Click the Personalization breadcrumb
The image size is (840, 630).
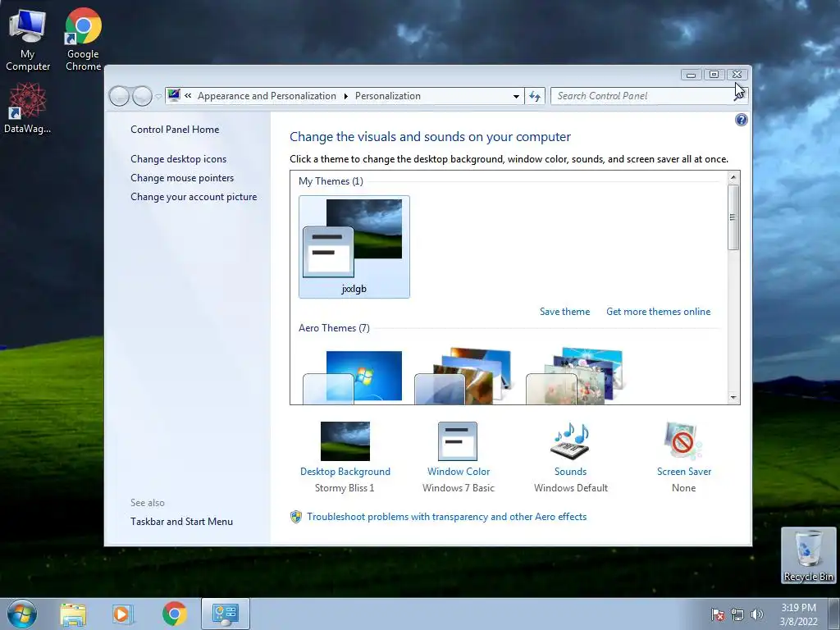[388, 96]
